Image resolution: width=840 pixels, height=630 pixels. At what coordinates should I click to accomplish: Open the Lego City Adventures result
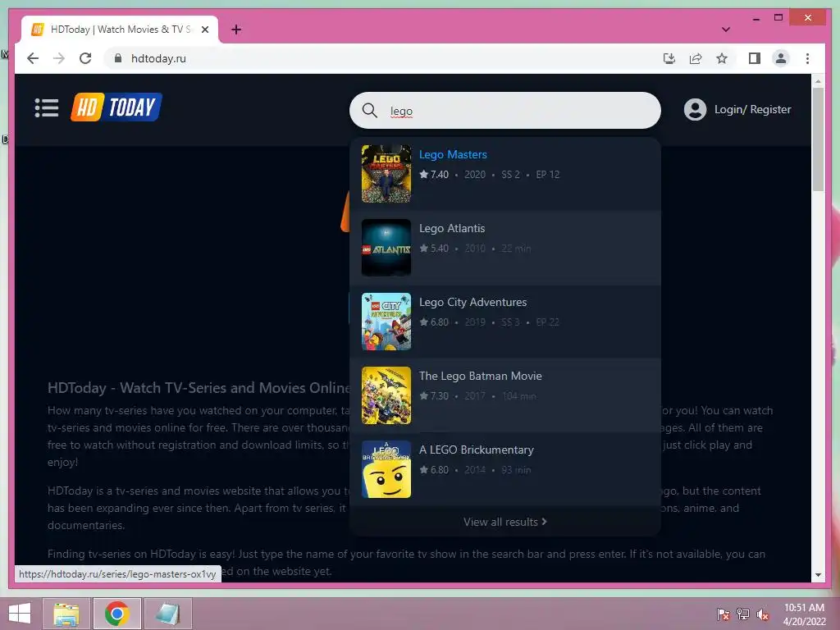point(504,322)
